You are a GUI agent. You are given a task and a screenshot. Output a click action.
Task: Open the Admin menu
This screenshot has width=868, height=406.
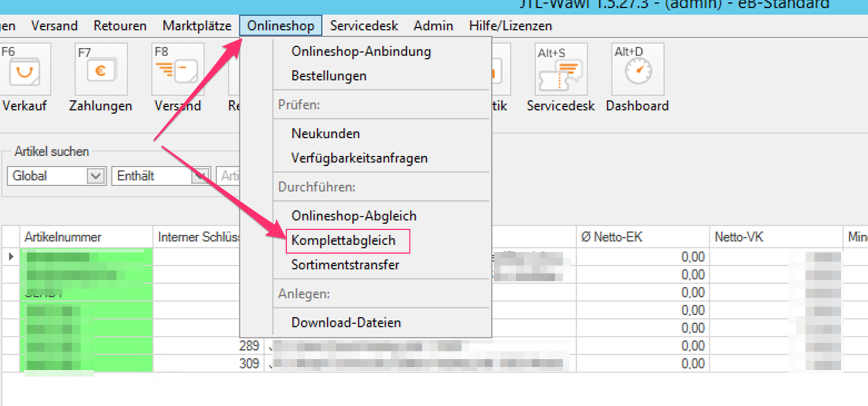pos(433,26)
